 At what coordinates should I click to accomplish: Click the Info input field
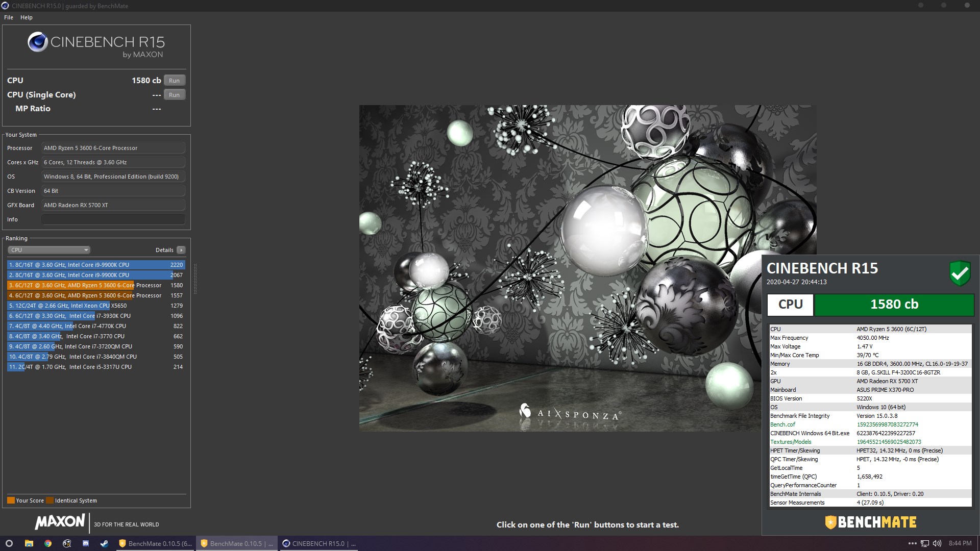tap(113, 219)
